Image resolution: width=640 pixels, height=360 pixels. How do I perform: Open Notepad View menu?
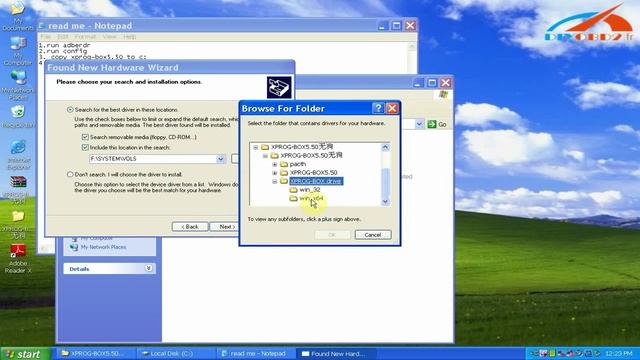(x=109, y=37)
